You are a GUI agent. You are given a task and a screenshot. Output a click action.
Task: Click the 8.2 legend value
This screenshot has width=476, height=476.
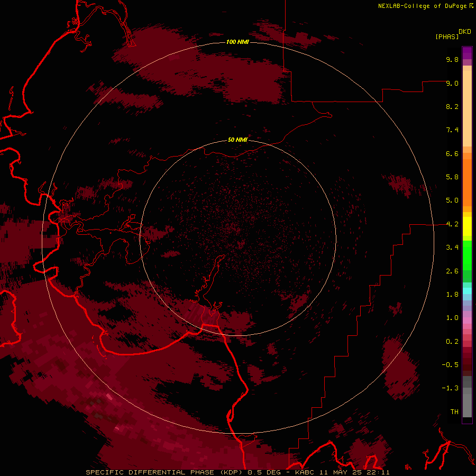click(452, 106)
